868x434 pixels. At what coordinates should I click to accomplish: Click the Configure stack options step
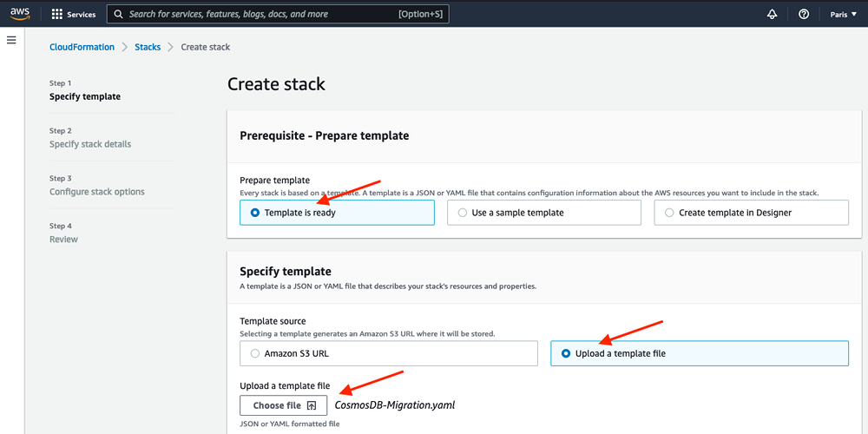coord(97,192)
